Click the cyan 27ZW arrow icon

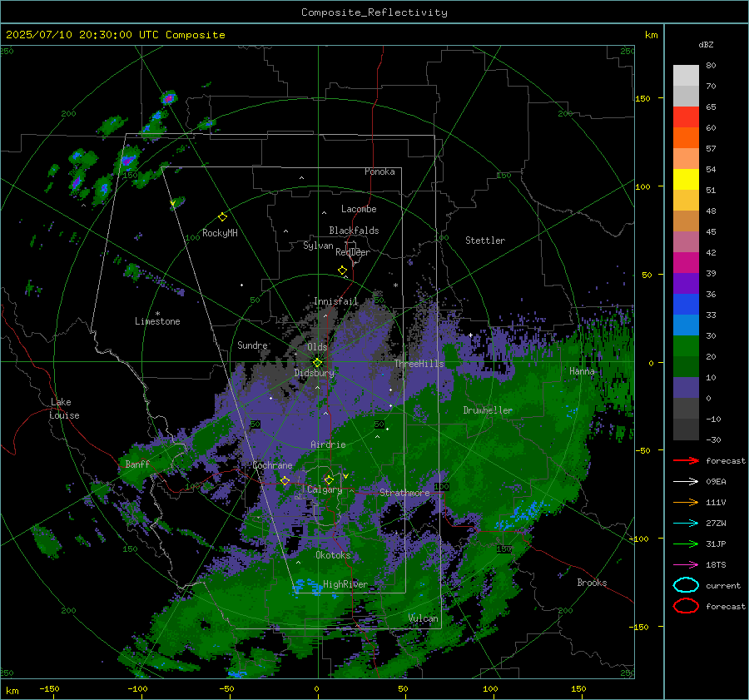click(x=686, y=524)
